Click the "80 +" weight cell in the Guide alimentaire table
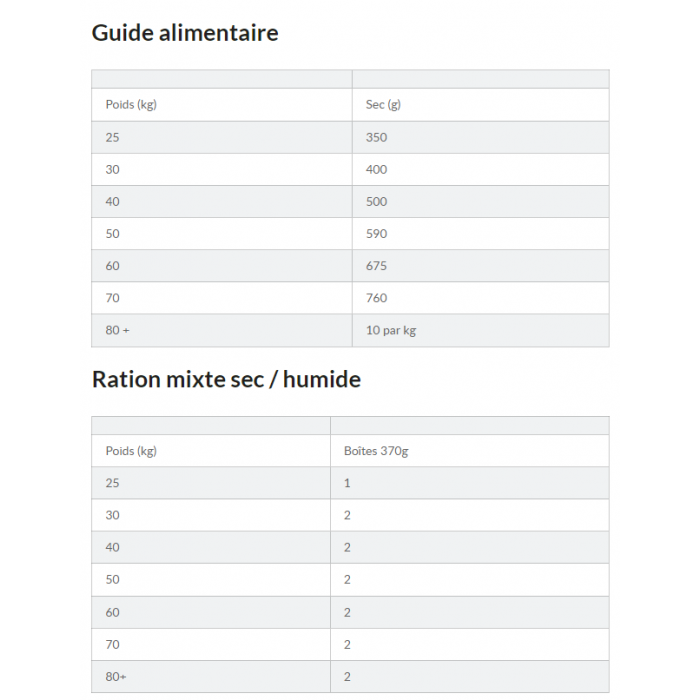The image size is (700, 700). (x=117, y=330)
